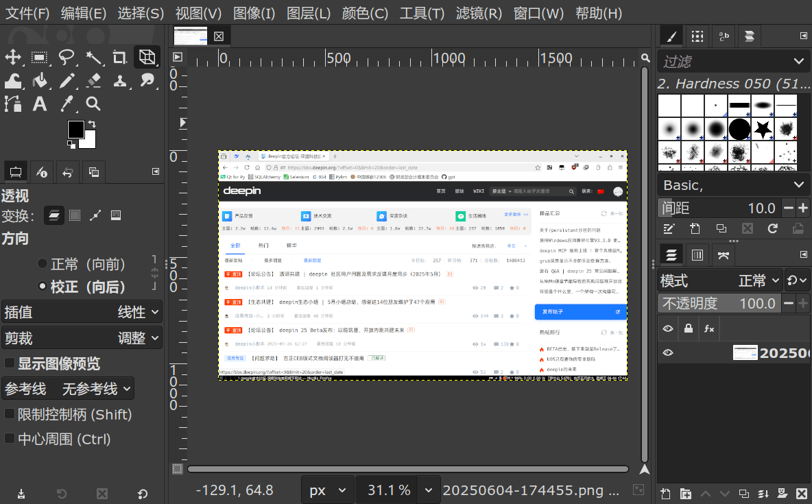Image resolution: width=812 pixels, height=504 pixels.
Task: Select the Move tool
Action: pyautogui.click(x=13, y=57)
